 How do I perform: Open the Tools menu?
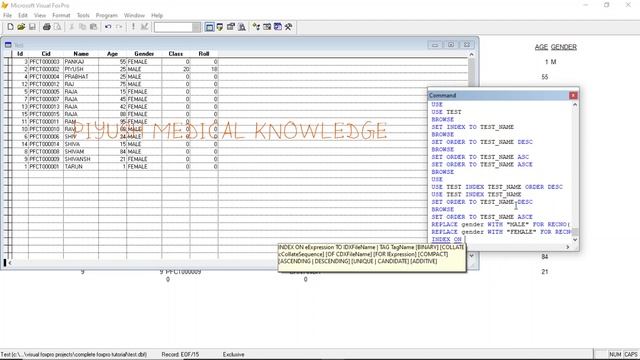tap(83, 16)
